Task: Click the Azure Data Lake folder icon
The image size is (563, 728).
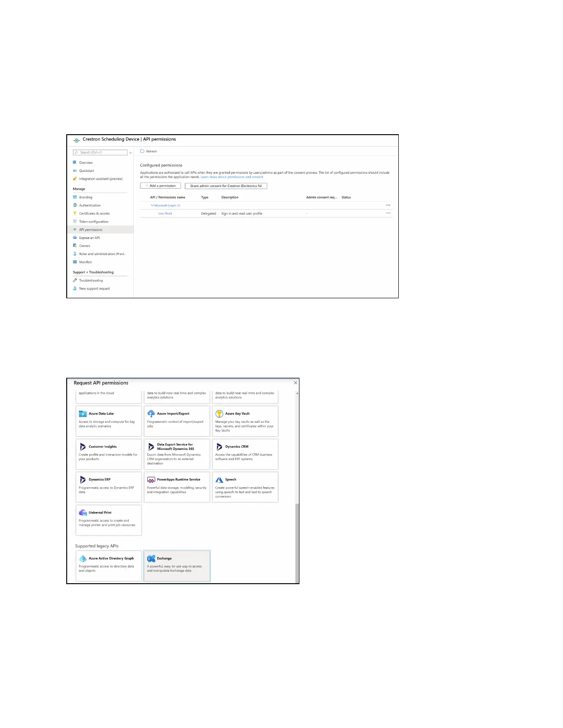Action: [83, 414]
